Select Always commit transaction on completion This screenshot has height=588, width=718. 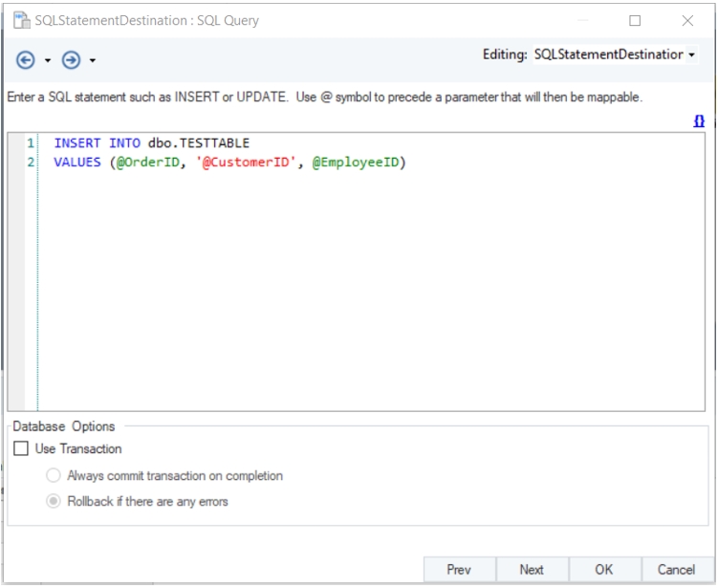pyautogui.click(x=54, y=475)
